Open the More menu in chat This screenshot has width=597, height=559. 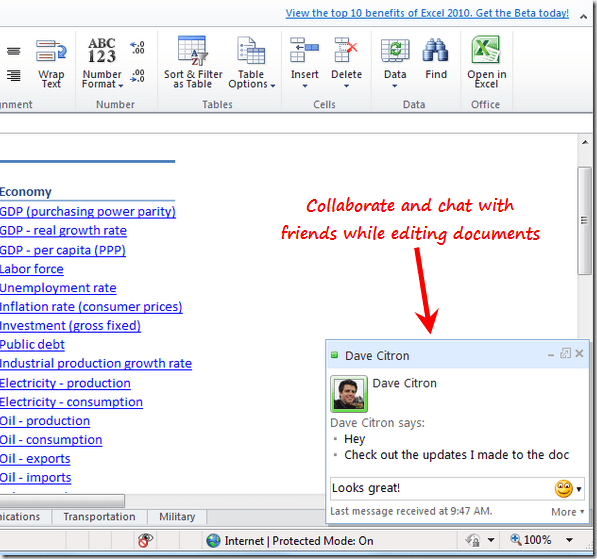pos(567,512)
